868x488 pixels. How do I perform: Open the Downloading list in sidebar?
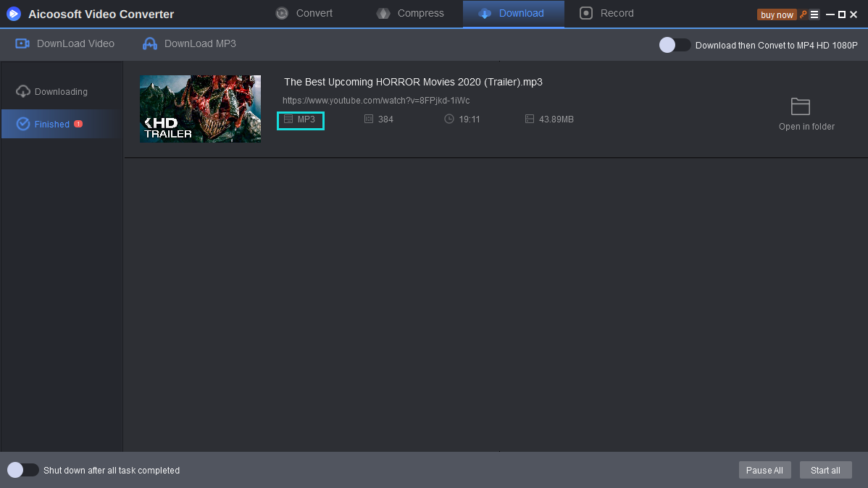tap(52, 91)
